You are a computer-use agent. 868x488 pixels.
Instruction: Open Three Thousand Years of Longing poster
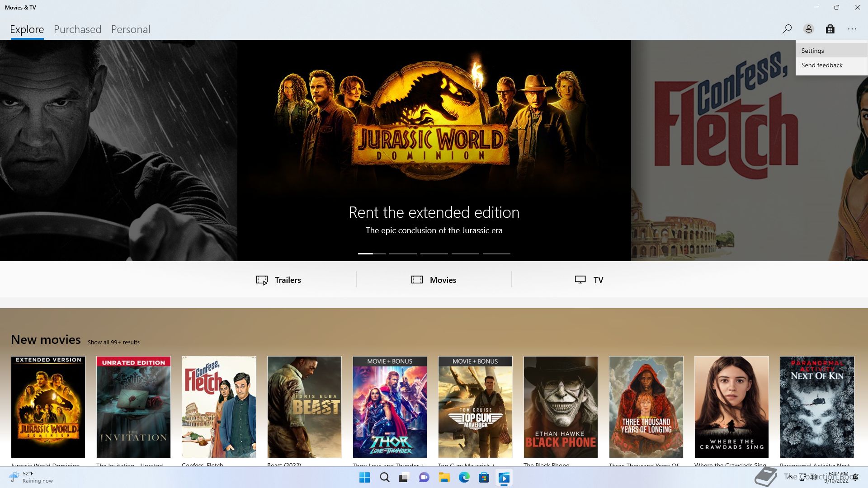click(646, 407)
